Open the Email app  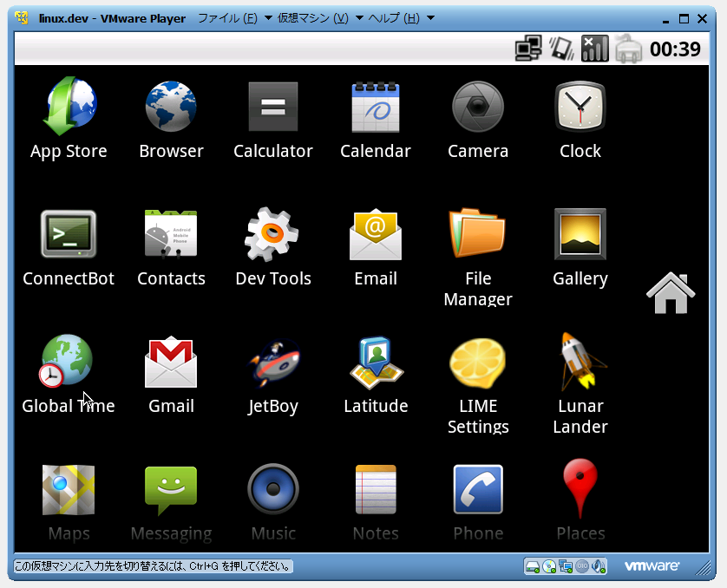376,234
